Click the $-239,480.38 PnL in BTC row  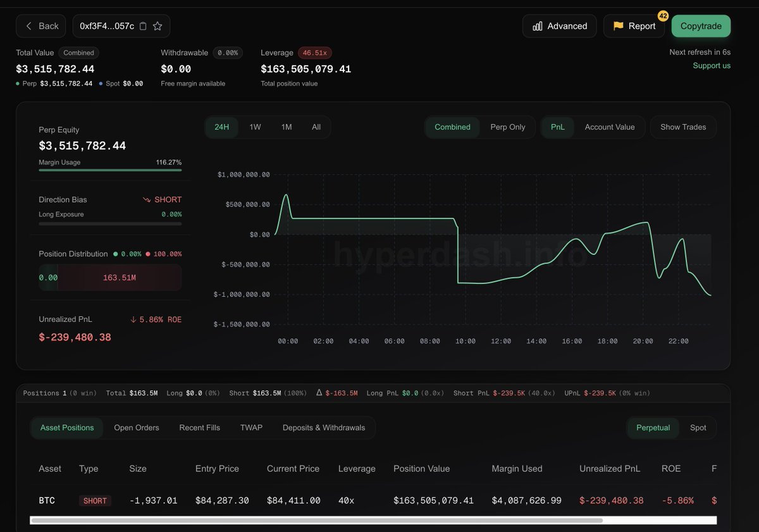[612, 500]
